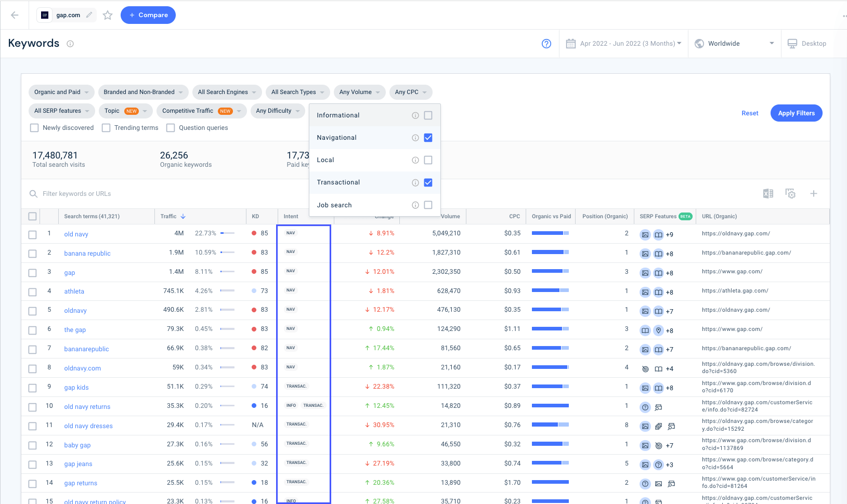Open the Competitive Traffic filter

tap(201, 111)
